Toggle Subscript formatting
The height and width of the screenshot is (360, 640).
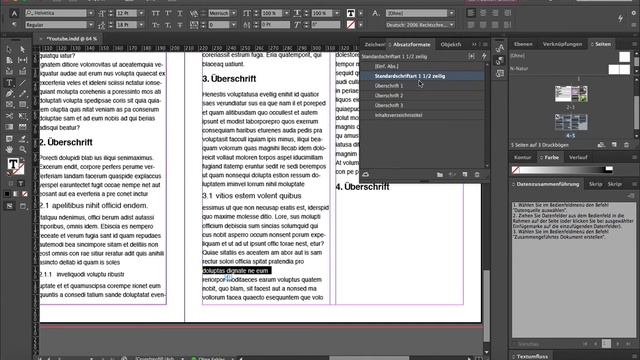point(168,25)
